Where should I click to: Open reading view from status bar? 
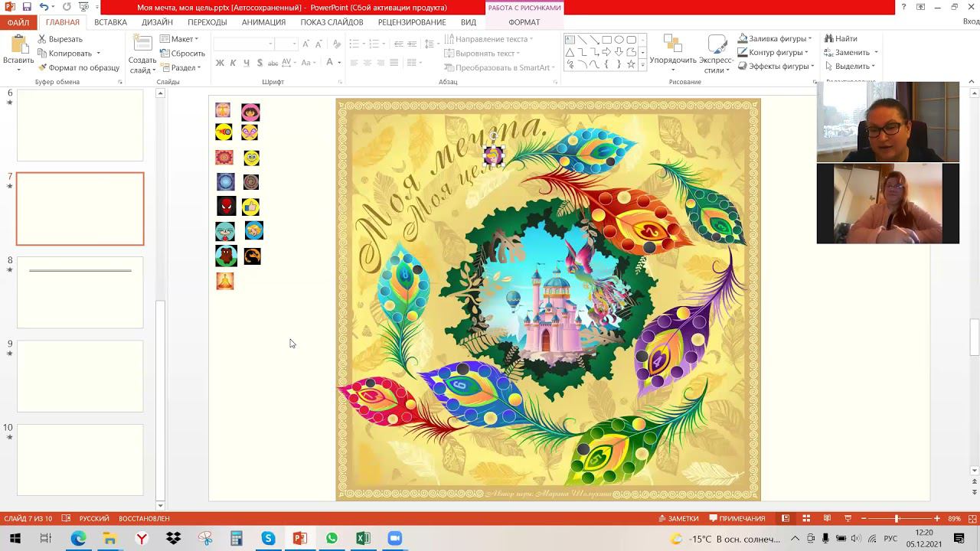click(827, 518)
